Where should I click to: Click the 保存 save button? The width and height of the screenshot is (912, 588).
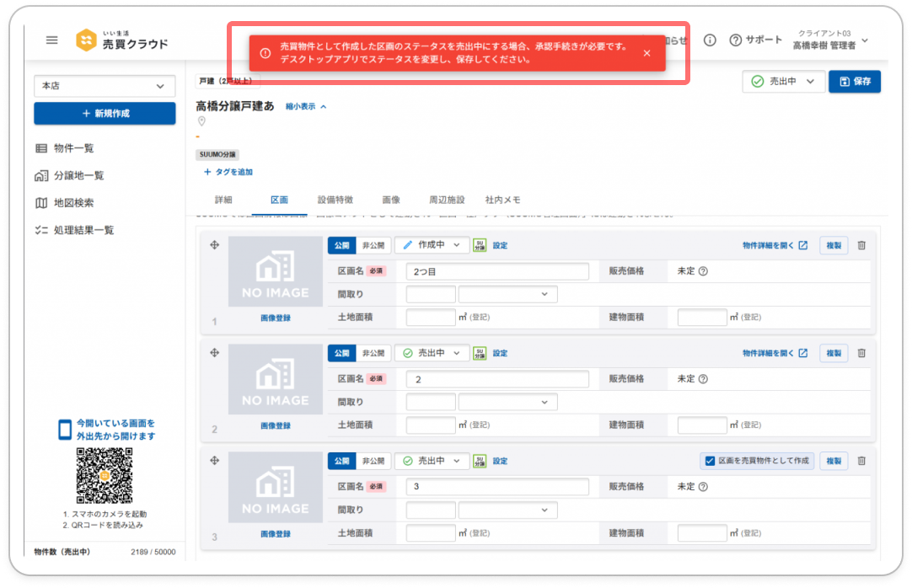855,82
